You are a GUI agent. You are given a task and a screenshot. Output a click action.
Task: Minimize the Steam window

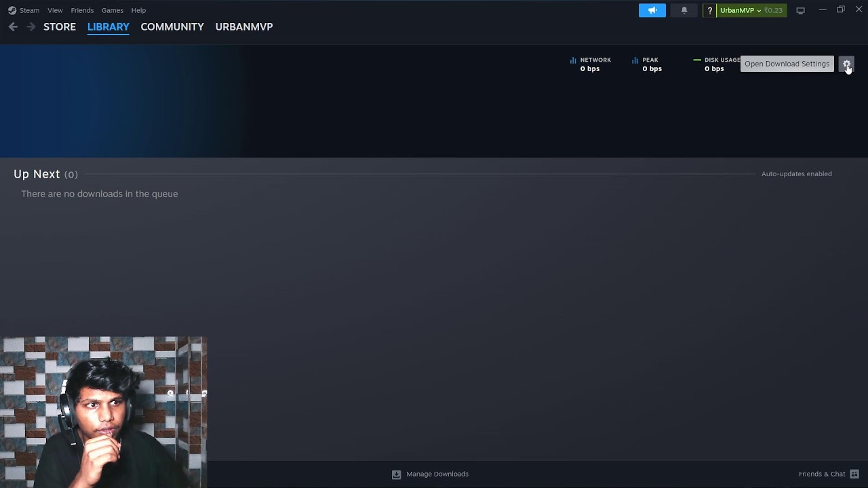pos(823,9)
